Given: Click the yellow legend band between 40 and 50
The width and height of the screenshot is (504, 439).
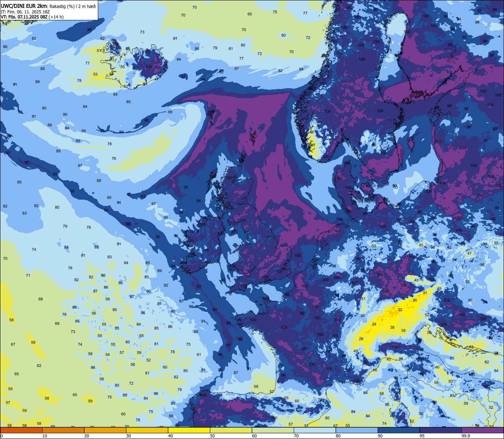Looking at the screenshot, I should (x=189, y=430).
